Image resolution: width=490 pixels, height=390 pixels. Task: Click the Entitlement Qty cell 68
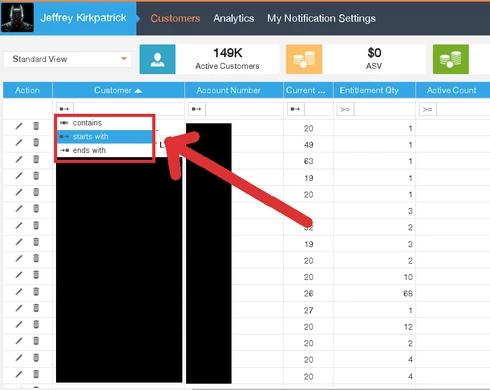click(x=408, y=294)
